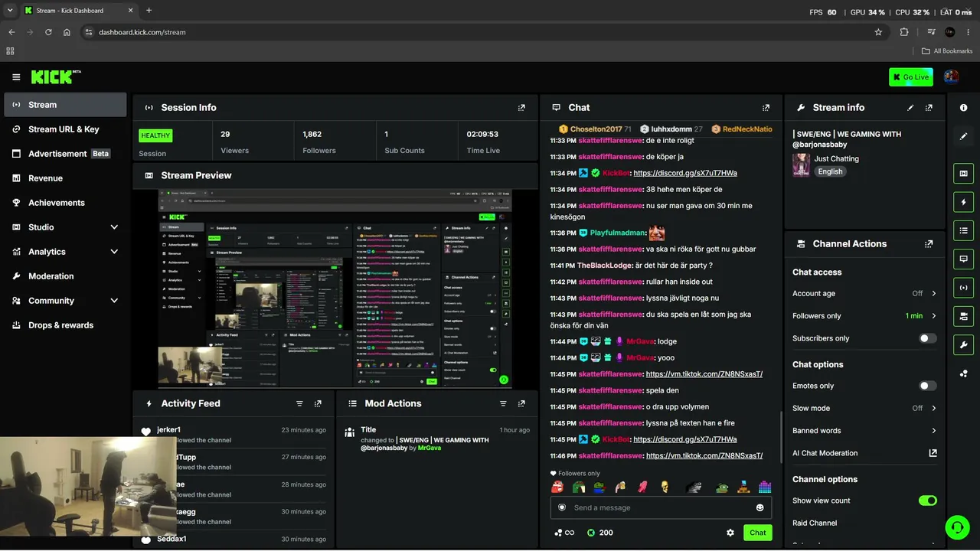Send message with the Chat button
This screenshot has height=551, width=980.
(757, 533)
